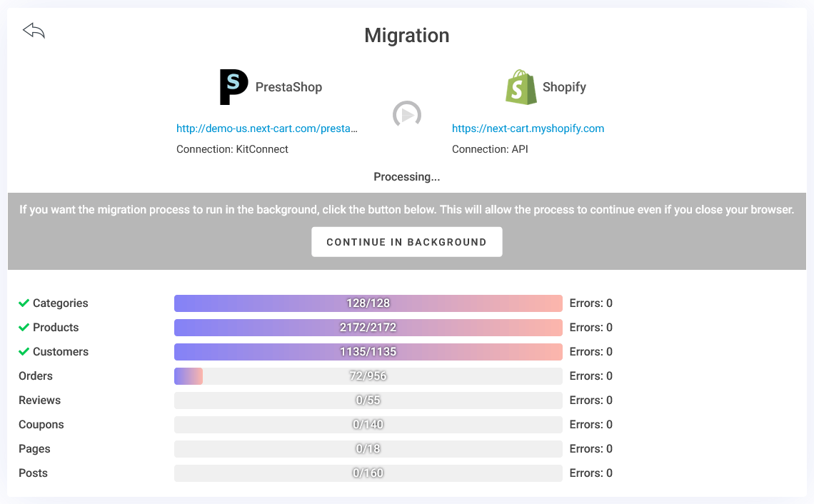
Task: Click "Errors: 0" in the Categories row
Action: [x=591, y=303]
